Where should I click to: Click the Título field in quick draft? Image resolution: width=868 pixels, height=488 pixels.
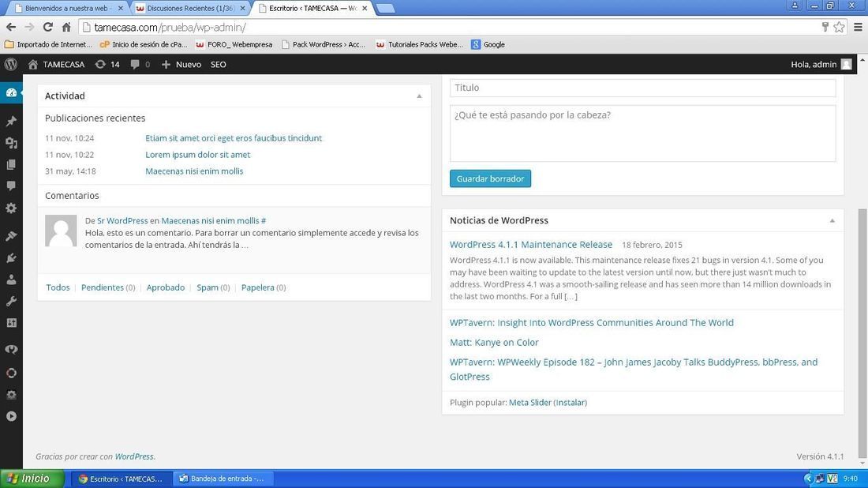coord(642,88)
